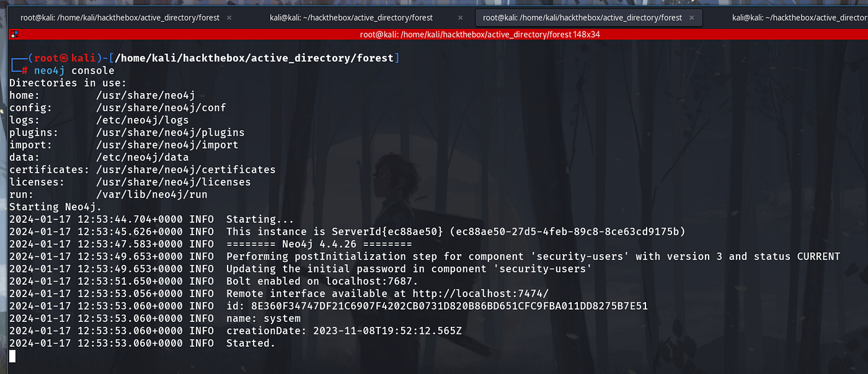
Task: Click the timestamp 12:53:53.056+0000
Action: (130, 294)
